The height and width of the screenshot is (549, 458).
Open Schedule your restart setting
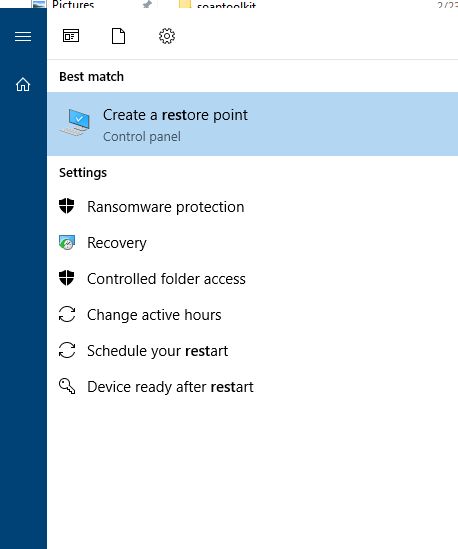tap(252, 351)
